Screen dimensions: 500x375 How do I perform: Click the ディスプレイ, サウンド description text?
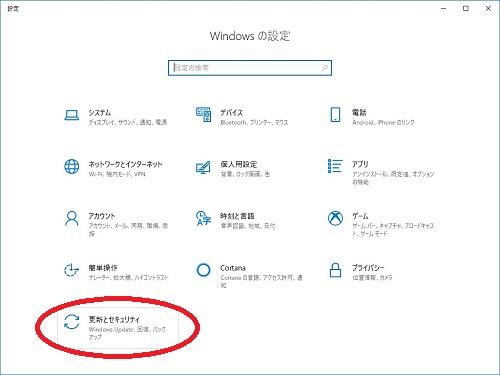point(128,123)
